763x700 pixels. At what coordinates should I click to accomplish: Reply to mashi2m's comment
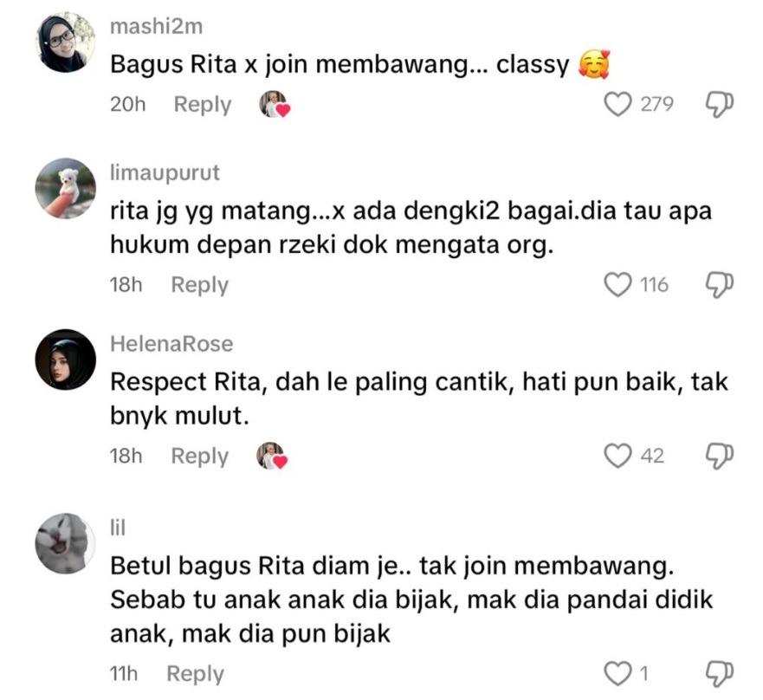[203, 105]
